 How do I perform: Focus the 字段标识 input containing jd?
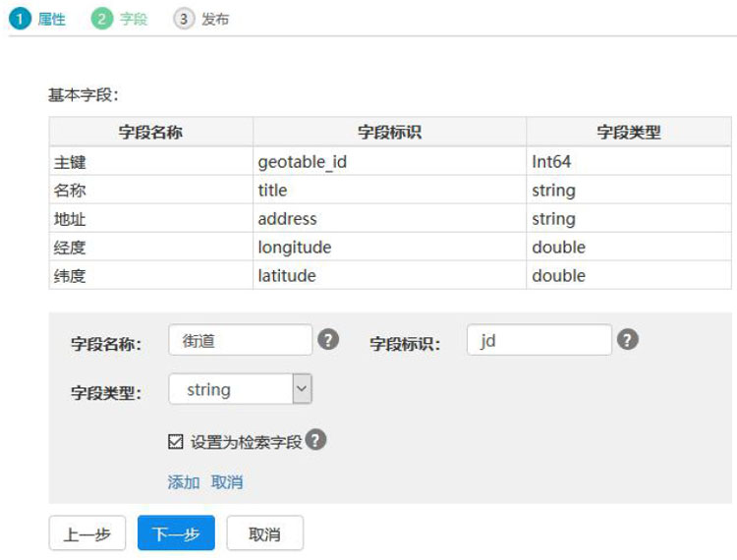539,340
